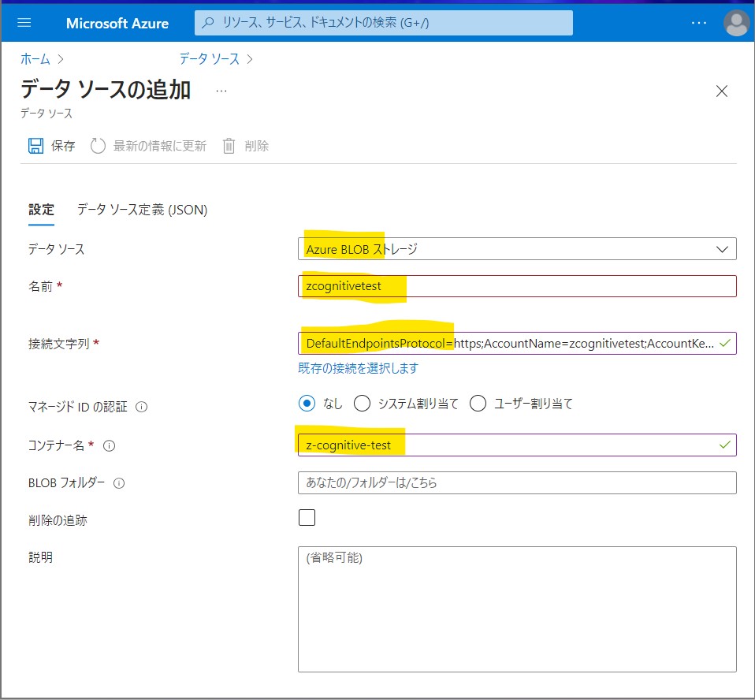Select the なし radio option
This screenshot has width=755, height=700.
[x=307, y=404]
